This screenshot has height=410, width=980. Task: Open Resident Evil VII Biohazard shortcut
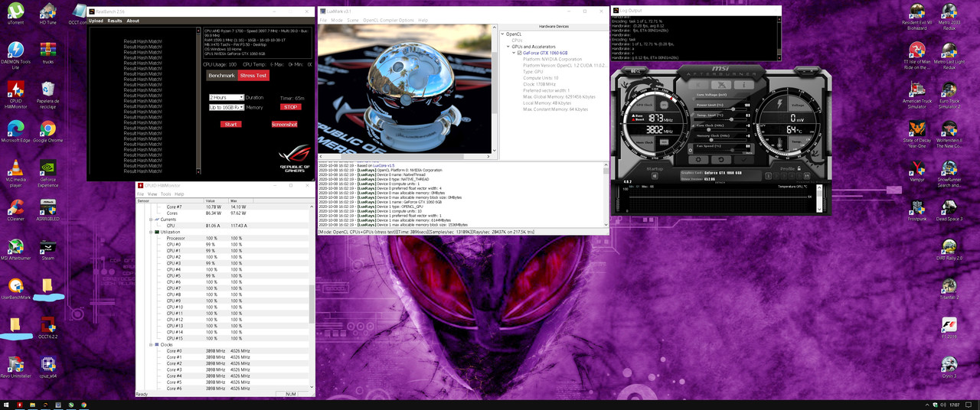(916, 18)
